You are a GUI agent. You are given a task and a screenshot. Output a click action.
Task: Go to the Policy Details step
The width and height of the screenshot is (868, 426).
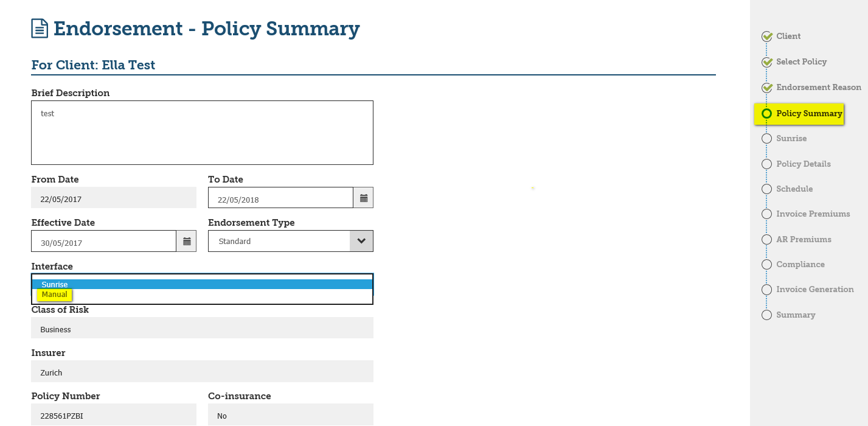pyautogui.click(x=803, y=164)
